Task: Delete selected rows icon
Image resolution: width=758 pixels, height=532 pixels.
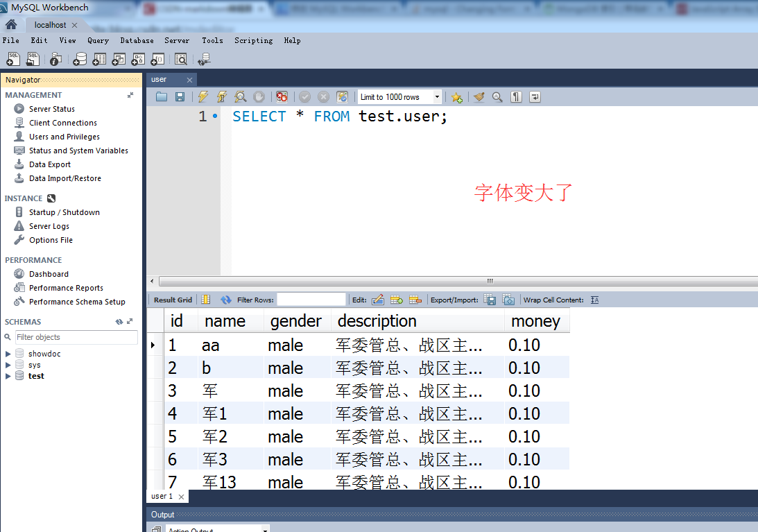Action: point(415,300)
